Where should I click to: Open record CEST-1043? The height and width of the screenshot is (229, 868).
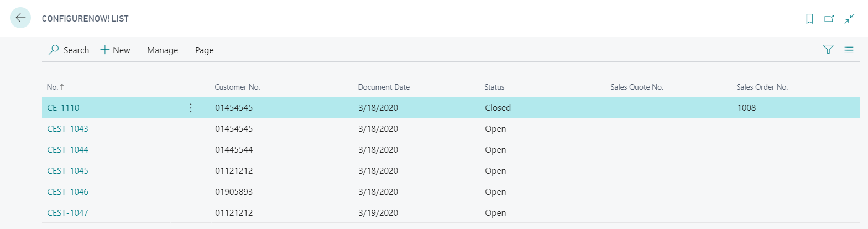[67, 129]
